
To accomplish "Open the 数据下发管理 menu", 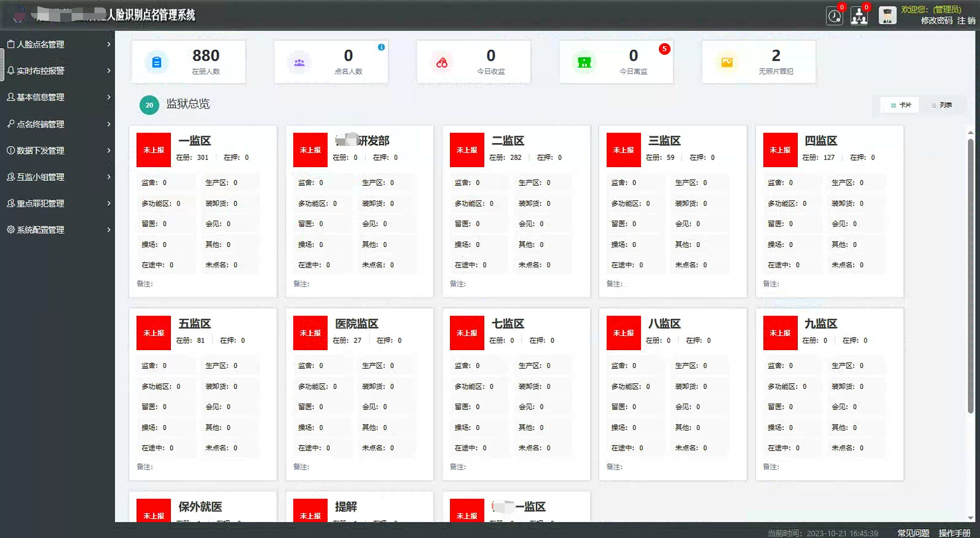I will click(58, 150).
